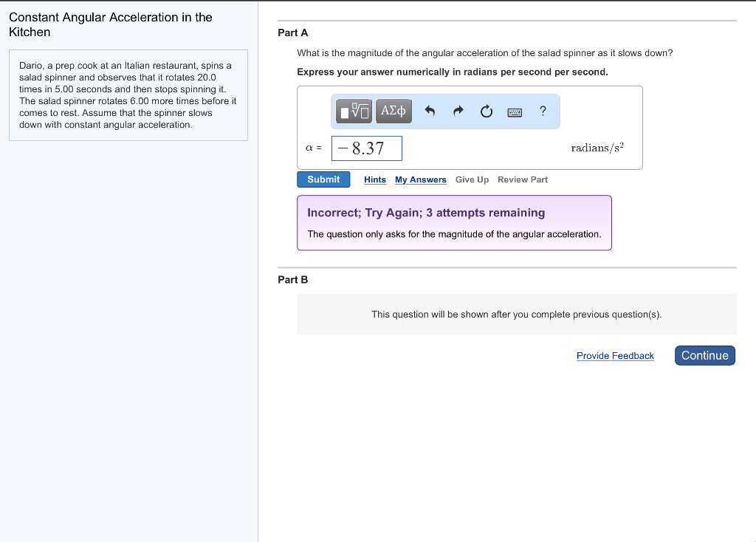Select Give Up option
Screen dimensions: 756x542
click(x=472, y=180)
